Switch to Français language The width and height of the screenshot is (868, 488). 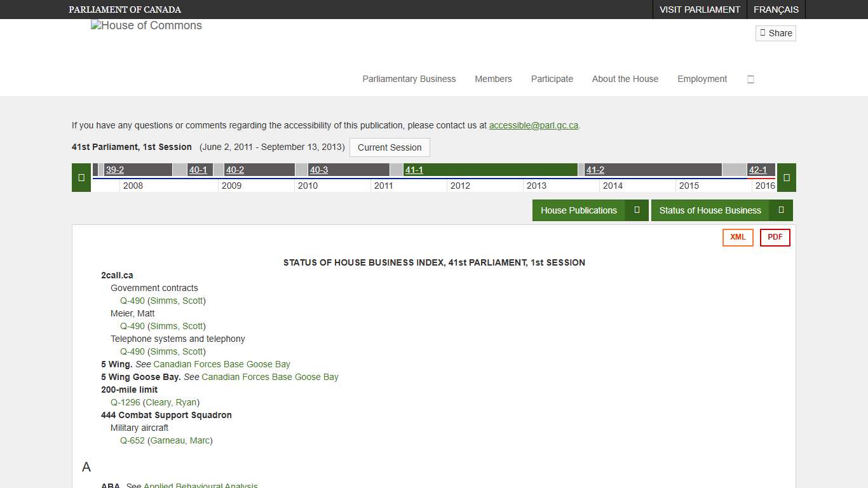pyautogui.click(x=776, y=10)
